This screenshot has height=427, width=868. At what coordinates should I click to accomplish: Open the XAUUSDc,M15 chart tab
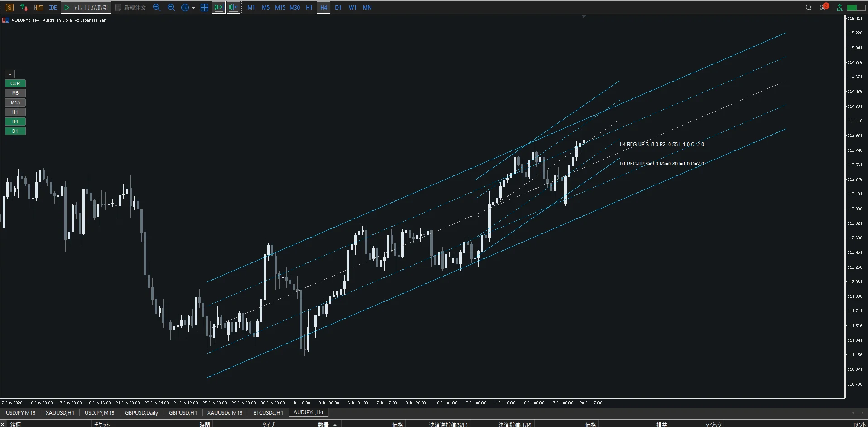(225, 412)
